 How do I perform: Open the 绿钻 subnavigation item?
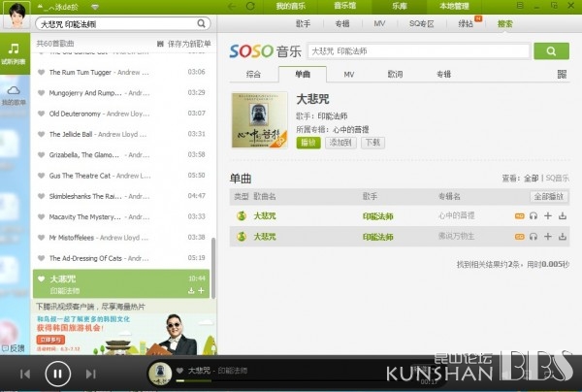coord(466,23)
